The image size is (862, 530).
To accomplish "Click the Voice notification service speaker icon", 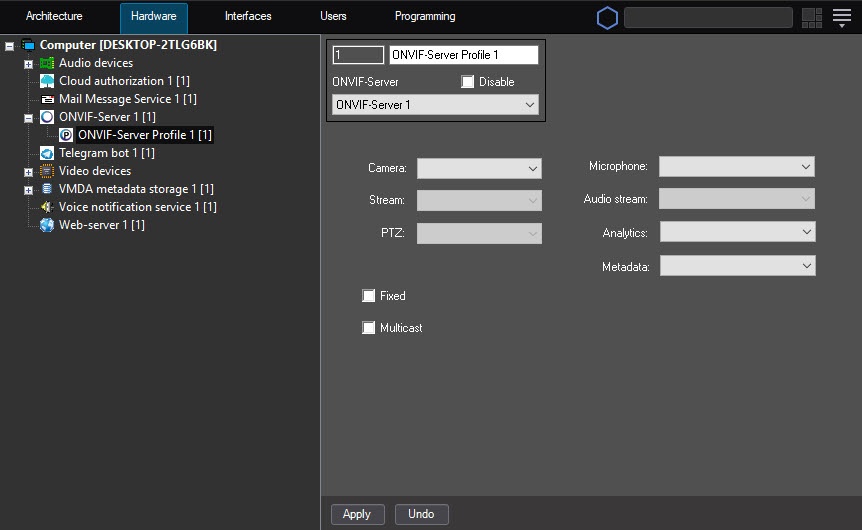I will [47, 207].
